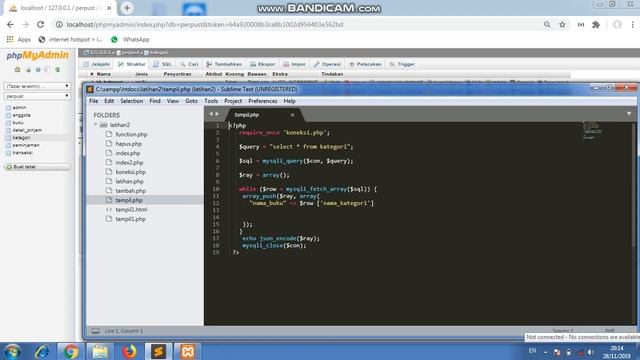Viewport: 640px width, 360px height.
Task: Select tampil.php in Sublime sidebar
Action: (129, 200)
